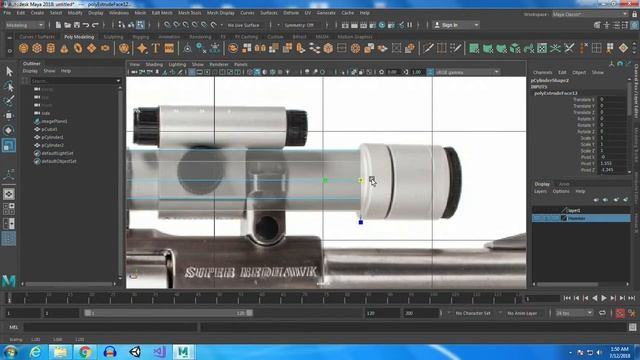Viewport: 640px width, 360px height.
Task: Click the polygon Type text tool icon
Action: (x=156, y=49)
